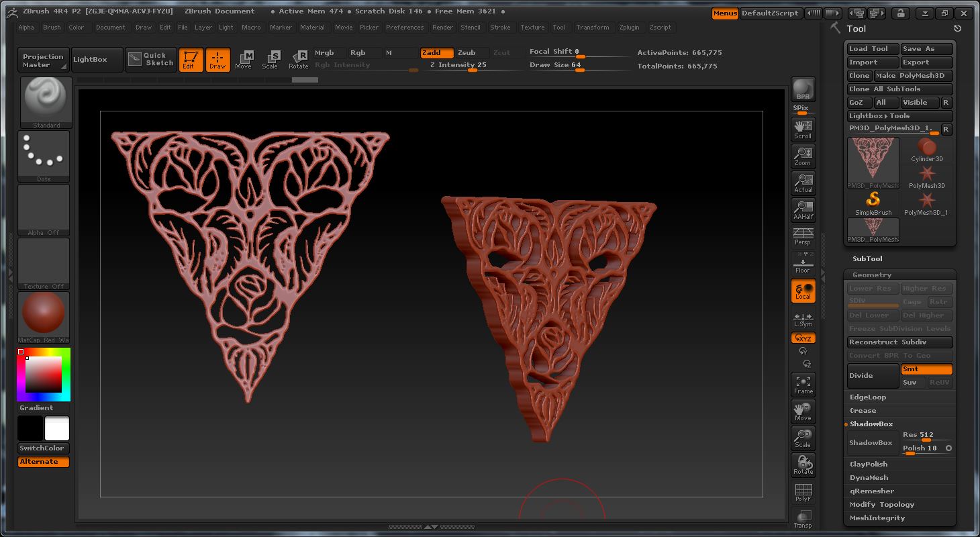
Task: Open the Texture Off selector
Action: pyautogui.click(x=44, y=264)
